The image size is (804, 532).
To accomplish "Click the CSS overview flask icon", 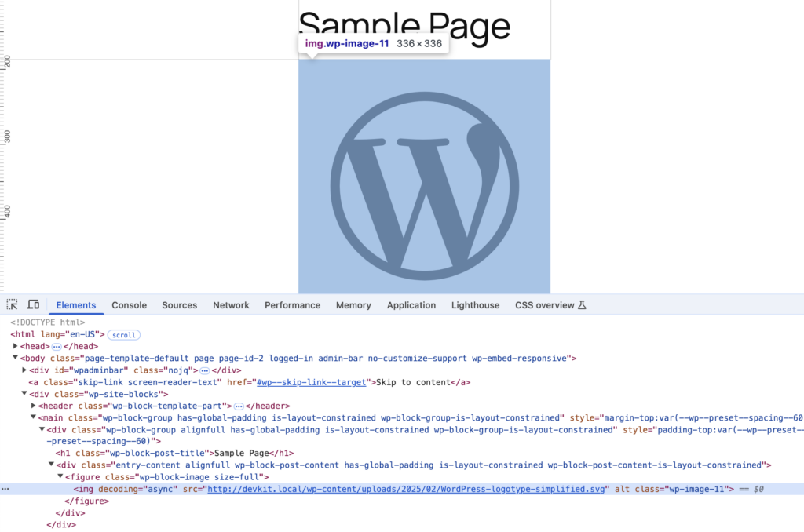I will (x=582, y=305).
